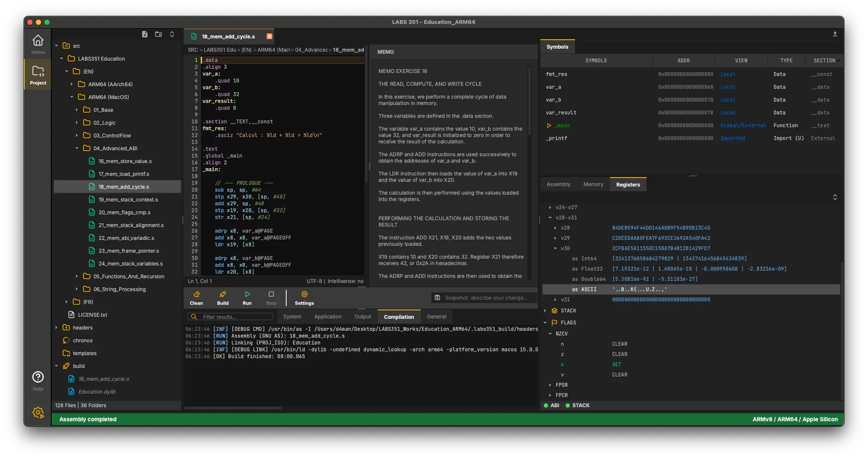Click the Run play toolbar icon
The width and height of the screenshot is (868, 458).
click(x=247, y=294)
